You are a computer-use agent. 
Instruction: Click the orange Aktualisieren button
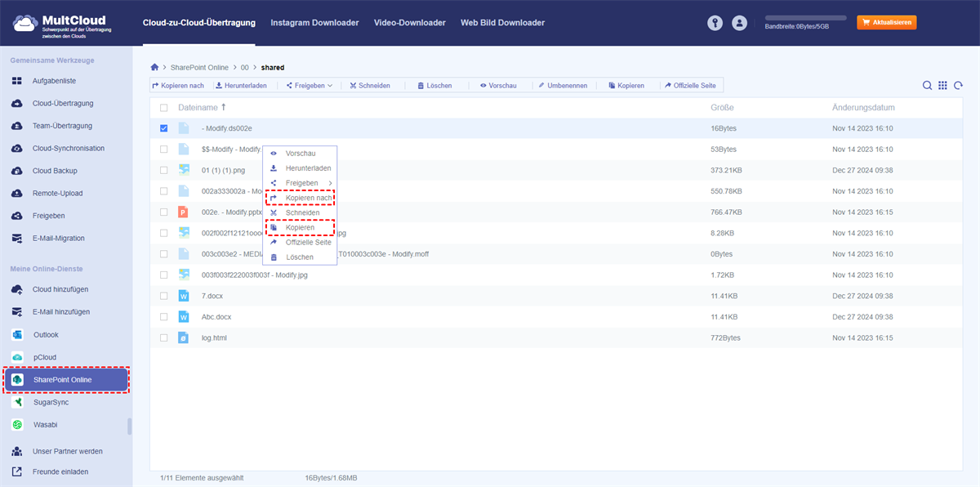(x=886, y=23)
